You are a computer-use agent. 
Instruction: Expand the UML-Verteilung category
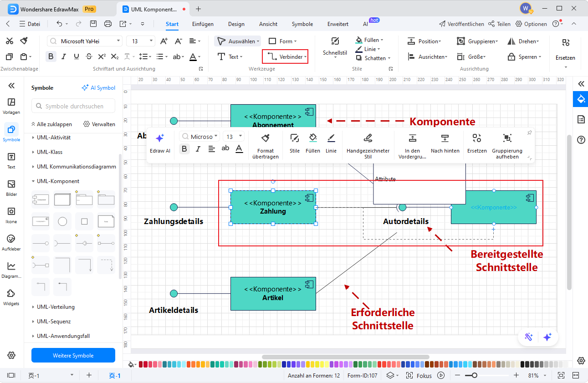coord(56,307)
